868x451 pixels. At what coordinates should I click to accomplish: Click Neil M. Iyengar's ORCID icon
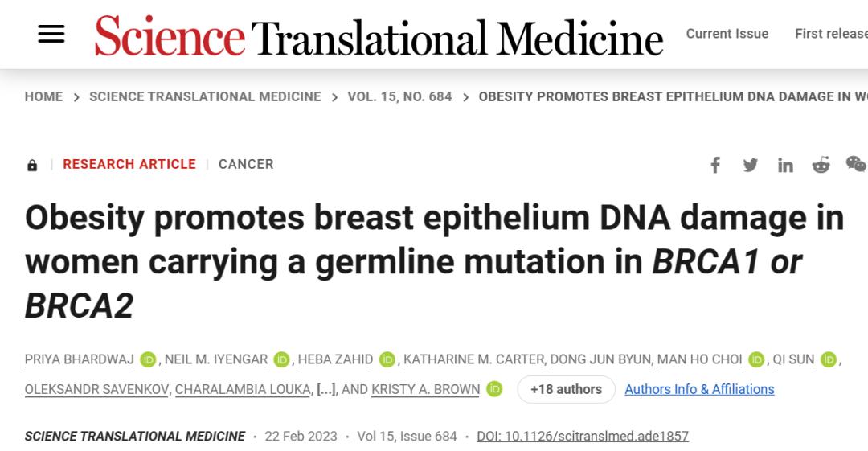281,359
